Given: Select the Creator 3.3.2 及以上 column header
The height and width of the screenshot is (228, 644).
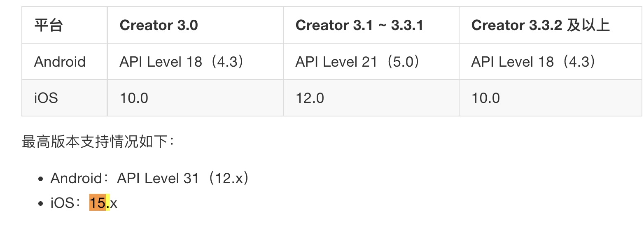Looking at the screenshot, I should click(540, 26).
